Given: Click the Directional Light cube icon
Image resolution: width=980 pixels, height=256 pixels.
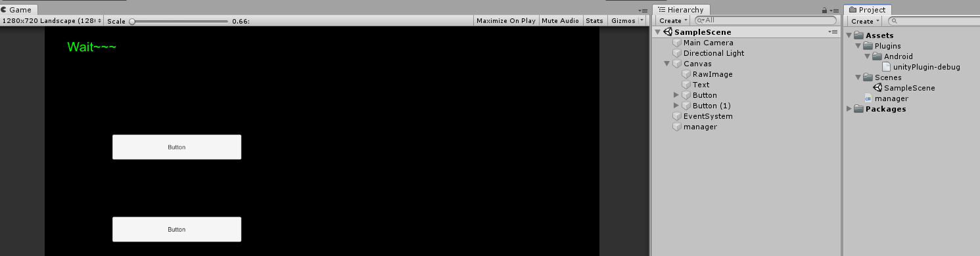Looking at the screenshot, I should (x=677, y=53).
